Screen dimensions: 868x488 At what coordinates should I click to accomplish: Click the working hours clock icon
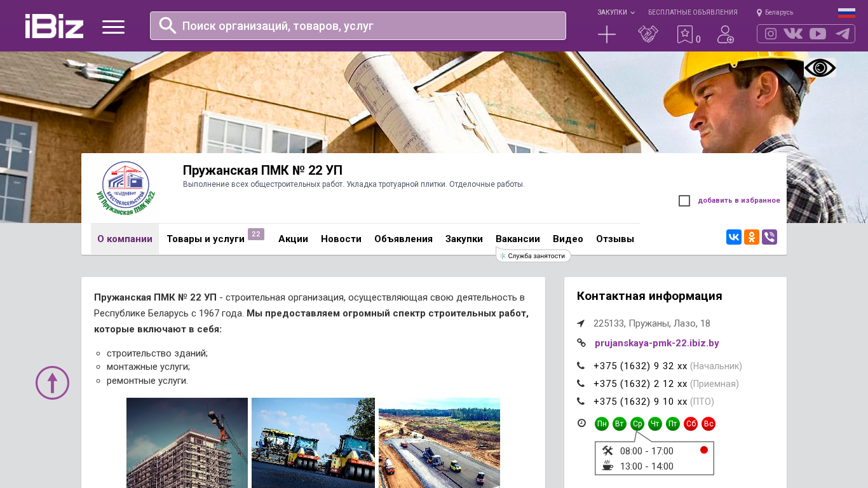581,423
